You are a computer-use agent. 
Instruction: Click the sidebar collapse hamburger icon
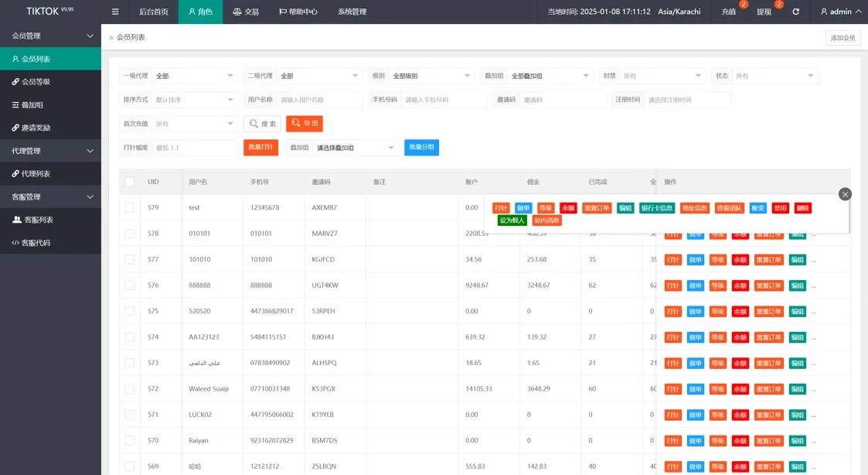point(115,12)
